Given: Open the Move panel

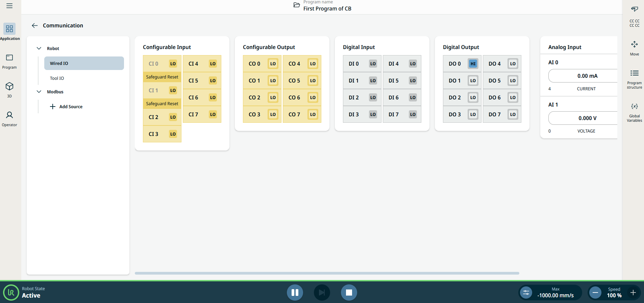Looking at the screenshot, I should 634,48.
